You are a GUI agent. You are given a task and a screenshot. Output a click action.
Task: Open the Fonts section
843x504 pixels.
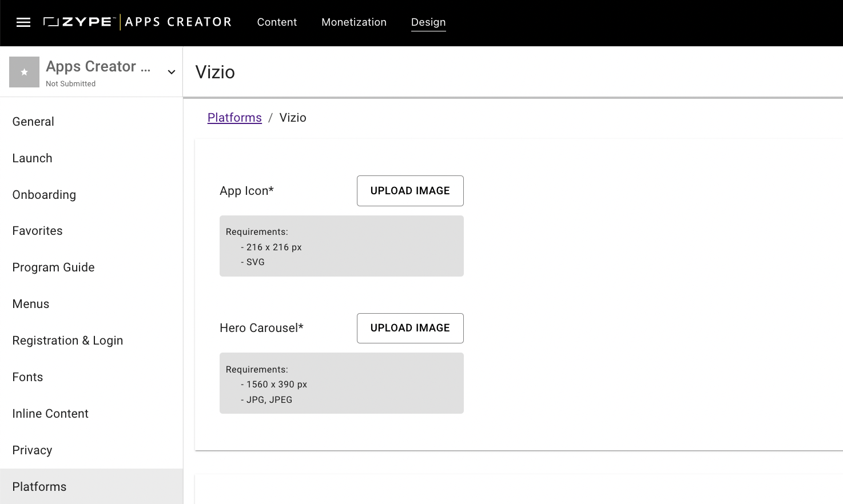(x=92, y=377)
